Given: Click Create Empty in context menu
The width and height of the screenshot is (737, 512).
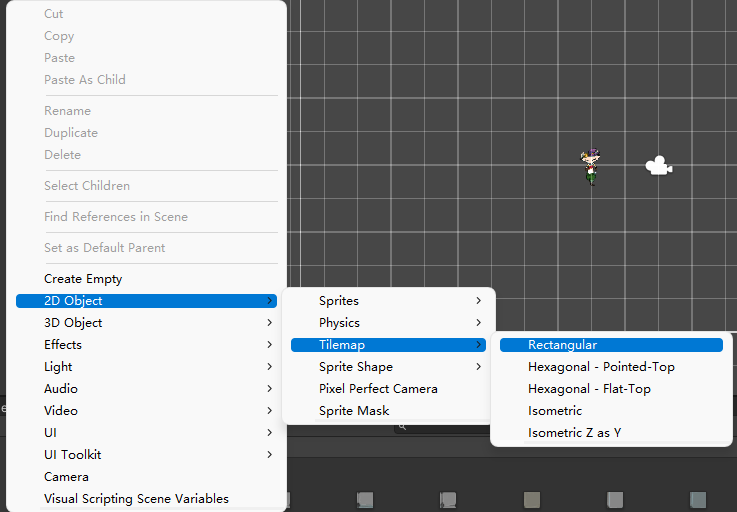Looking at the screenshot, I should [146, 279].
